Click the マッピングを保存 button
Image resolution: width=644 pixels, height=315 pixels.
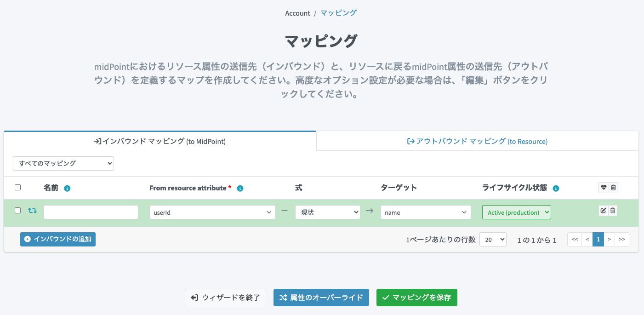417,298
